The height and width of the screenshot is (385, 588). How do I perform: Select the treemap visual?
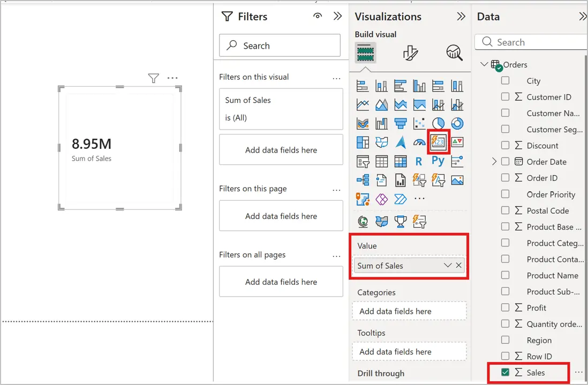pos(362,142)
